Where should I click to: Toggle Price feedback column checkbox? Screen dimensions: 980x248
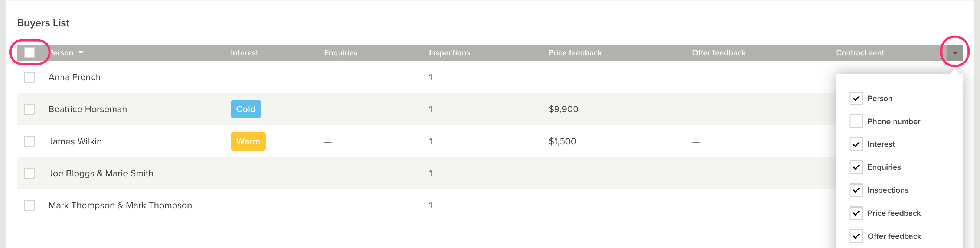click(856, 213)
